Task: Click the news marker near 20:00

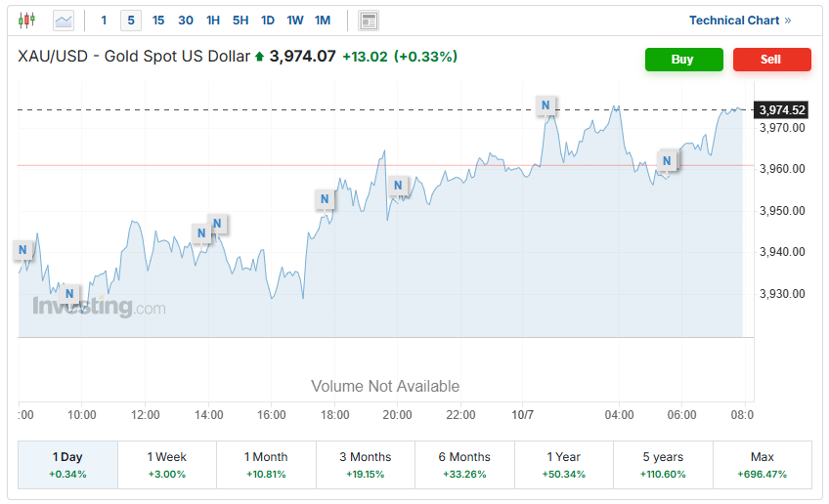Action: click(x=398, y=186)
